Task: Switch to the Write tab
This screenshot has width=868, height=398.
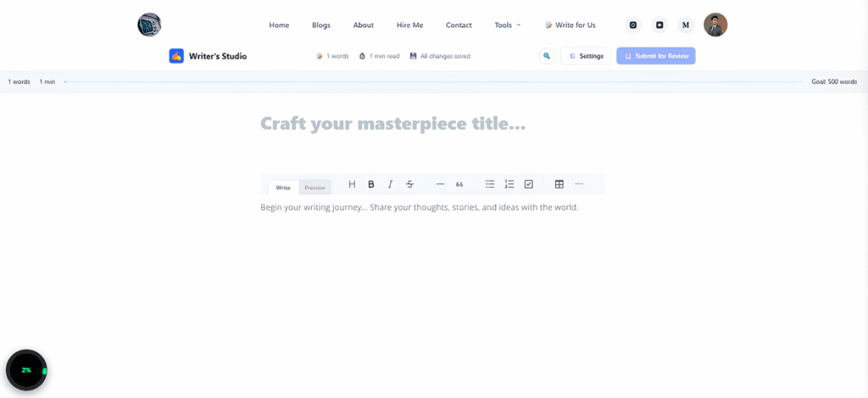Action: click(283, 188)
